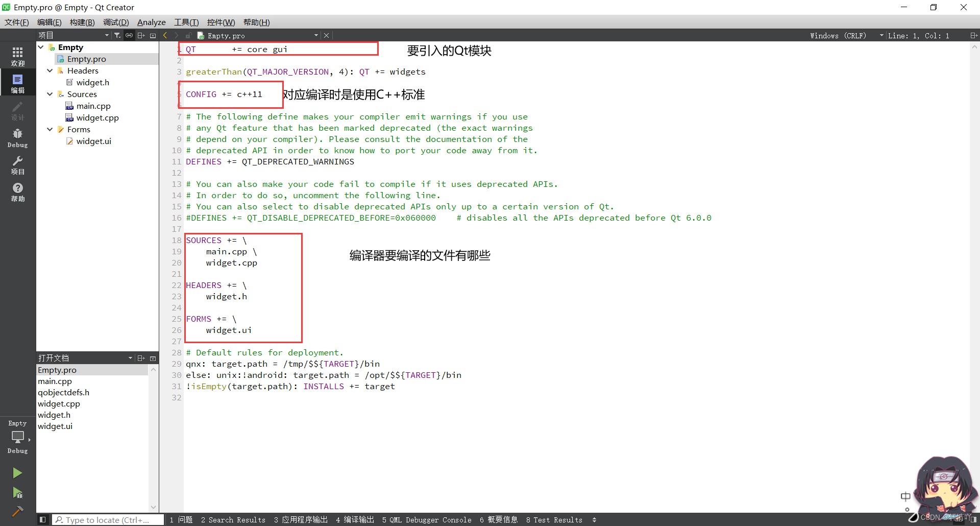Close the Empty.pro document
The width and height of the screenshot is (980, 526).
[x=327, y=35]
